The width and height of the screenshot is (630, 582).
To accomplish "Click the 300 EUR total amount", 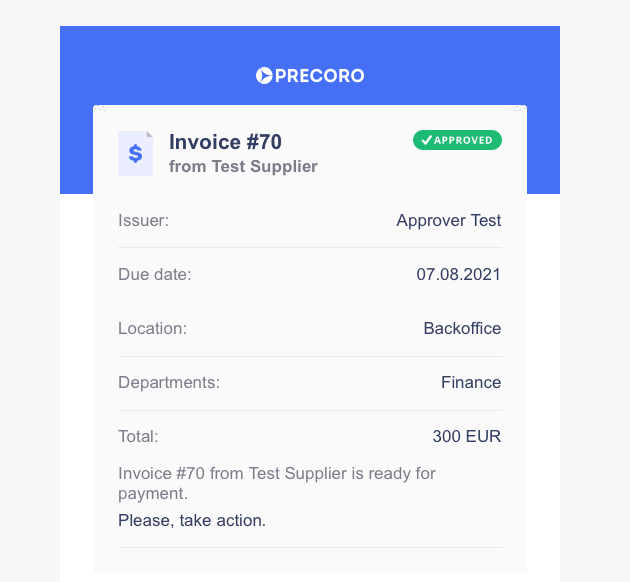I will pyautogui.click(x=467, y=437).
